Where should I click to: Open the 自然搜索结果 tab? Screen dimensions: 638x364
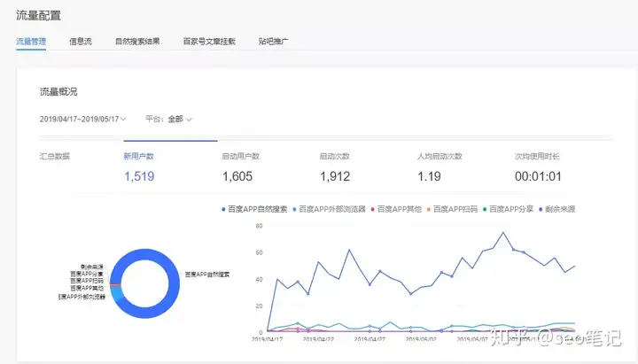pyautogui.click(x=137, y=41)
